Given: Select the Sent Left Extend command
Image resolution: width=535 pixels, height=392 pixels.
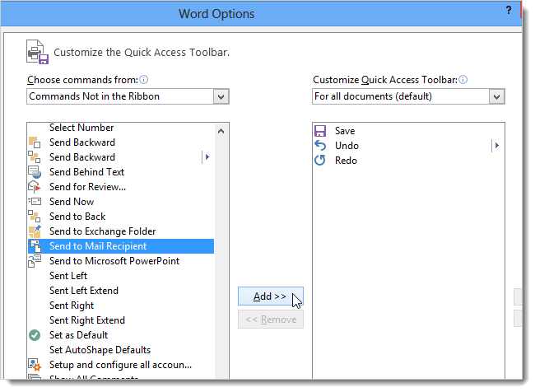Looking at the screenshot, I should click(x=84, y=291).
